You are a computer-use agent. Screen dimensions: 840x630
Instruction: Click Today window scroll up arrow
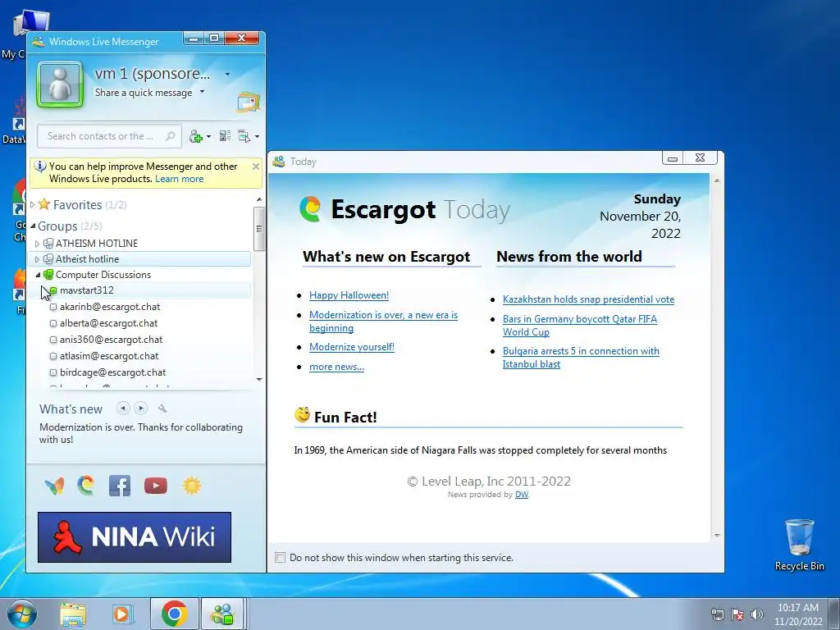click(717, 180)
